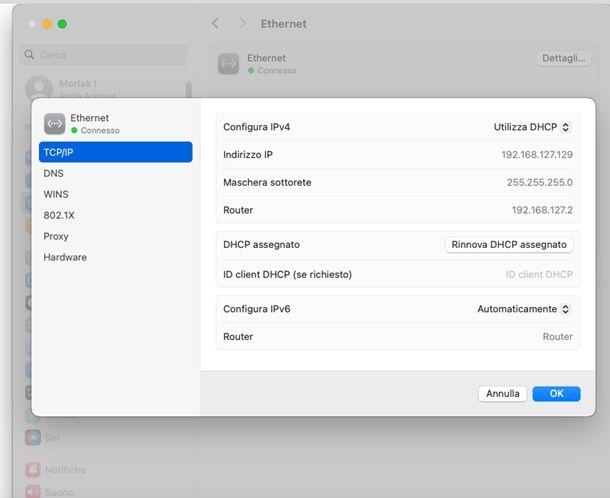Click the Ethernet icon in dialog sidebar

point(54,124)
